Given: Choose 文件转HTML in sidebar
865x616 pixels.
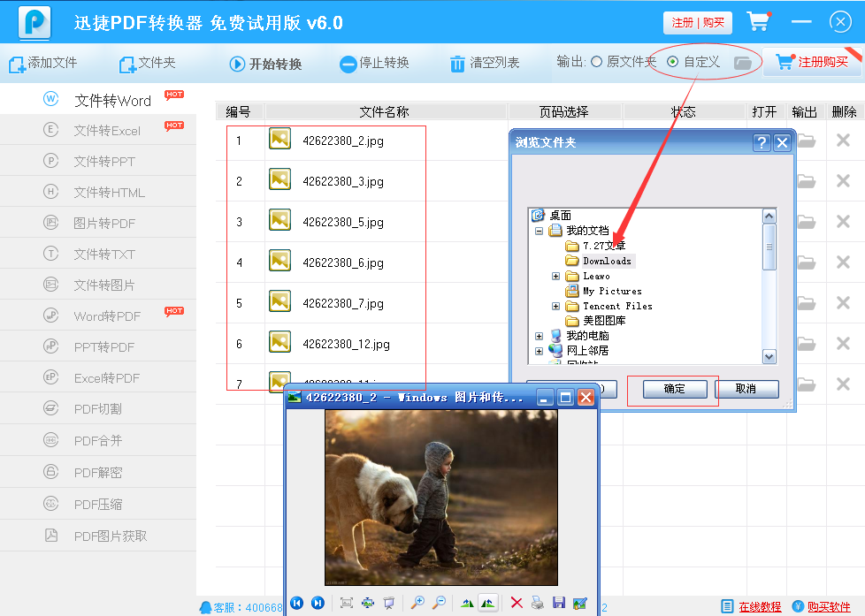Looking at the screenshot, I should [x=98, y=192].
